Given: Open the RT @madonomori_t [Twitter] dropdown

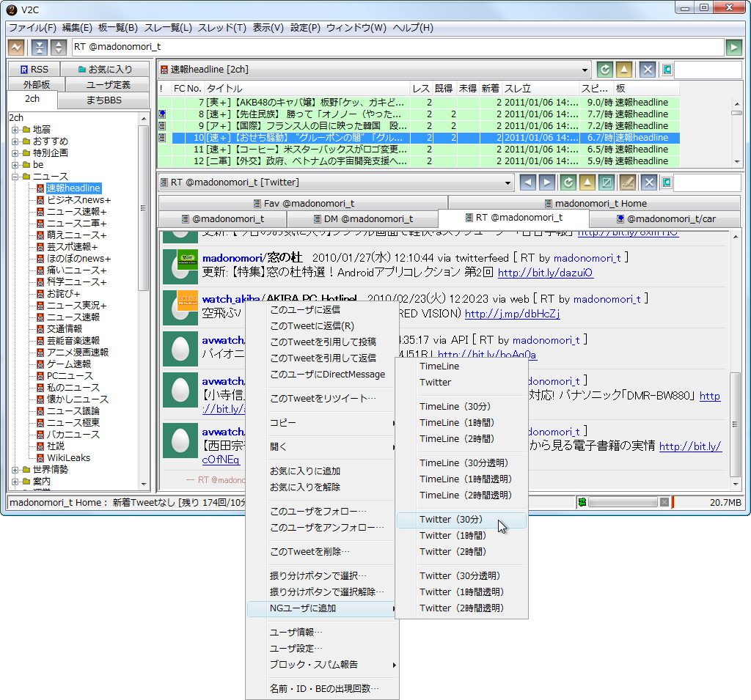Looking at the screenshot, I should (508, 183).
